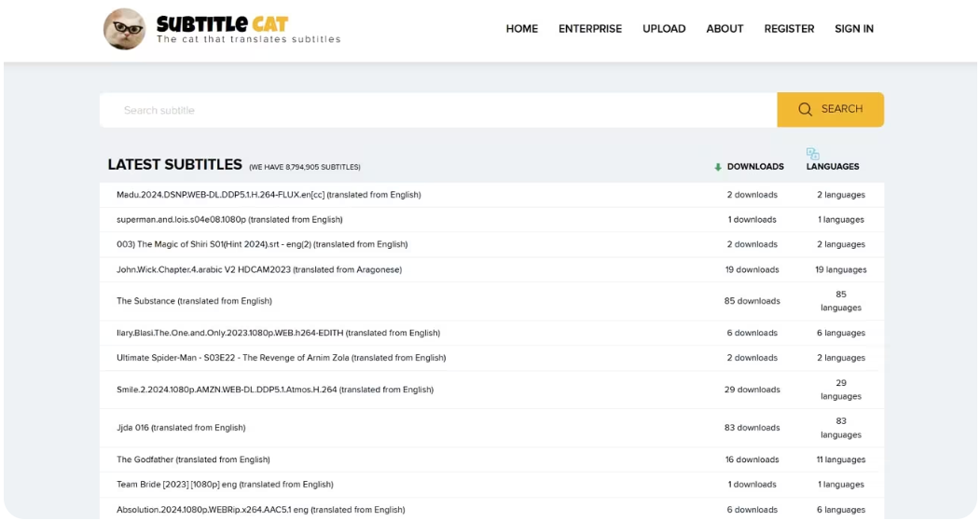Click the green downloads arrow icon
This screenshot has height=521, width=980.
[x=718, y=167]
